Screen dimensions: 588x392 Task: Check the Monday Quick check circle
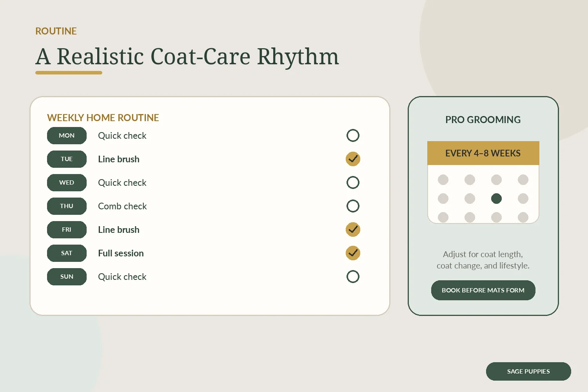[x=353, y=136]
